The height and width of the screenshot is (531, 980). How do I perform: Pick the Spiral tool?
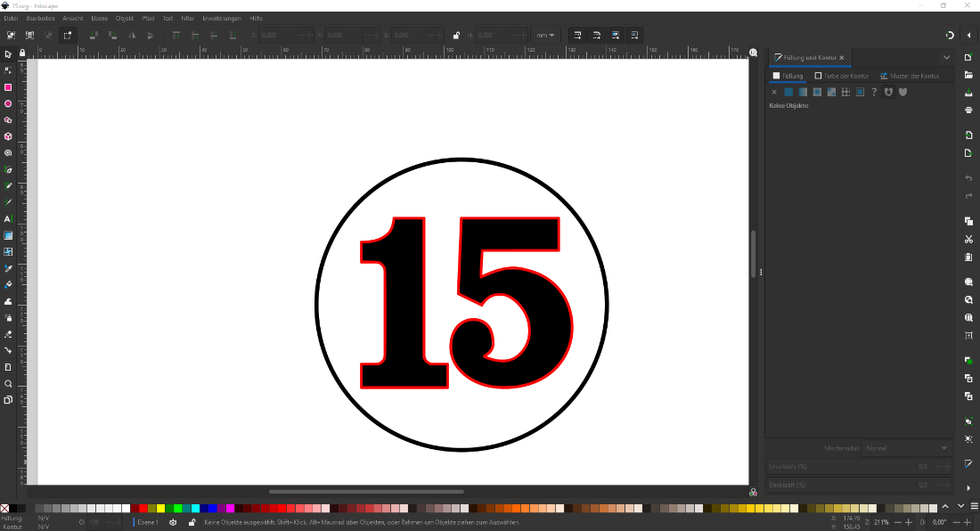(x=8, y=152)
